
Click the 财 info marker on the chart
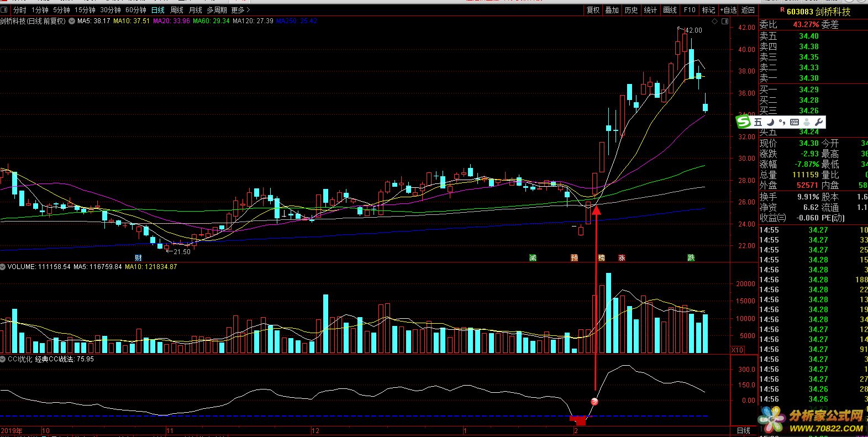tap(138, 257)
